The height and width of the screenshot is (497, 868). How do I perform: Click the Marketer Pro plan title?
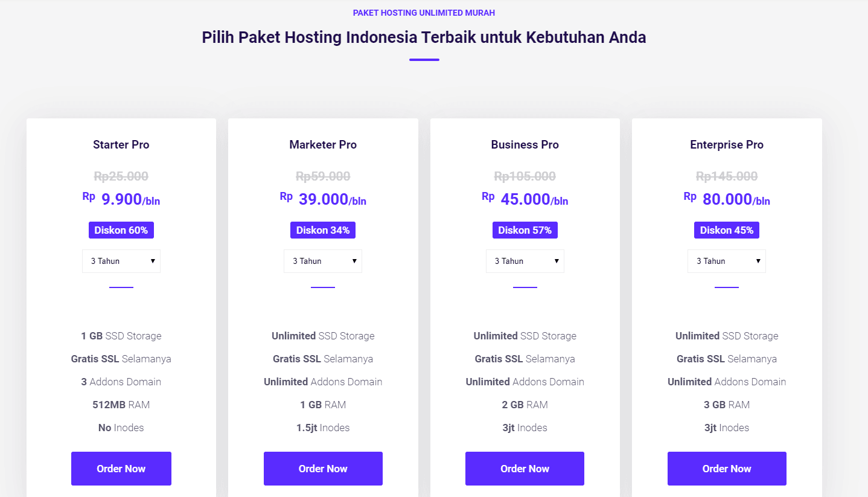[323, 145]
